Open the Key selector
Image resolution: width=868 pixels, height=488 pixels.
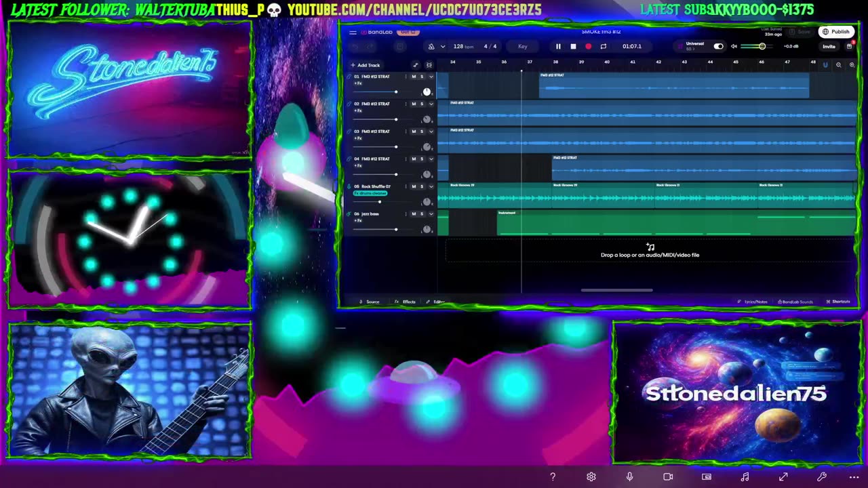coord(523,46)
